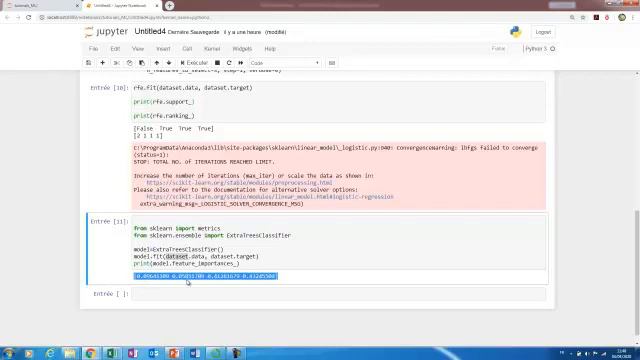
Task: Open the View menu
Action: 138,49
